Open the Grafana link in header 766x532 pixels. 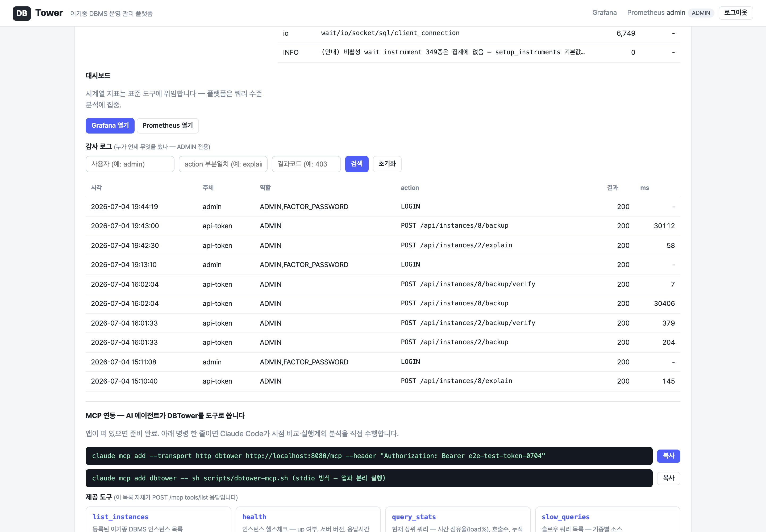coord(604,13)
